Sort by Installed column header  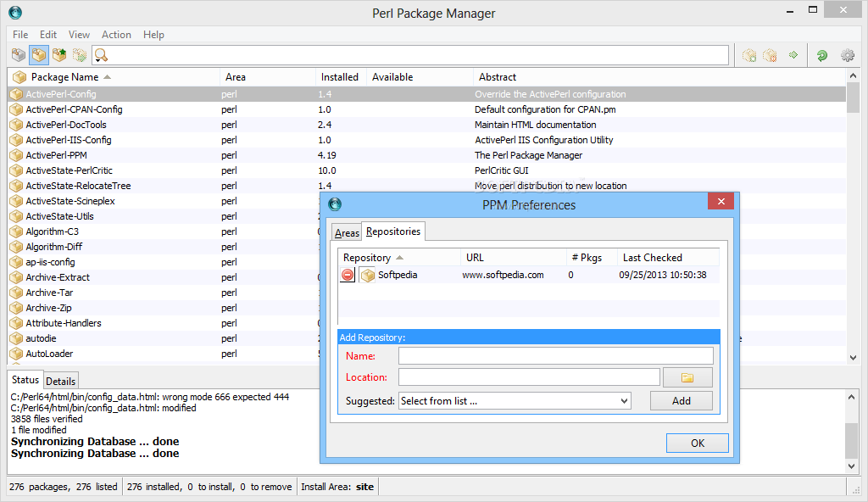[x=341, y=77]
